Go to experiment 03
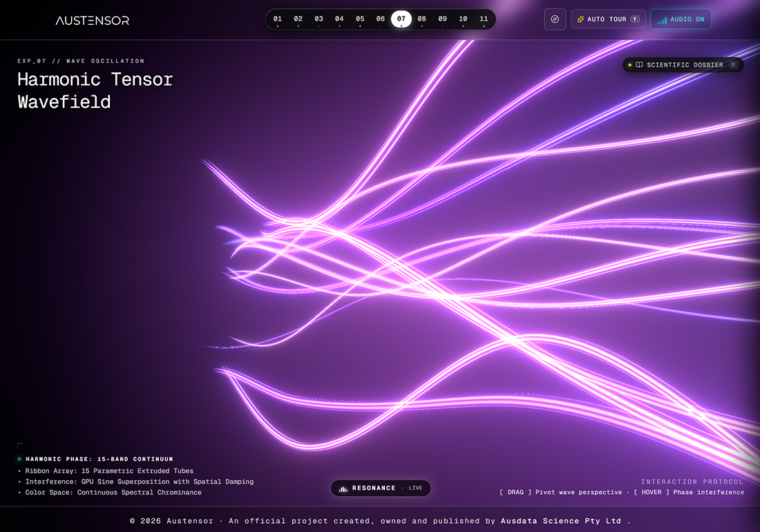The width and height of the screenshot is (760, 532). click(319, 19)
